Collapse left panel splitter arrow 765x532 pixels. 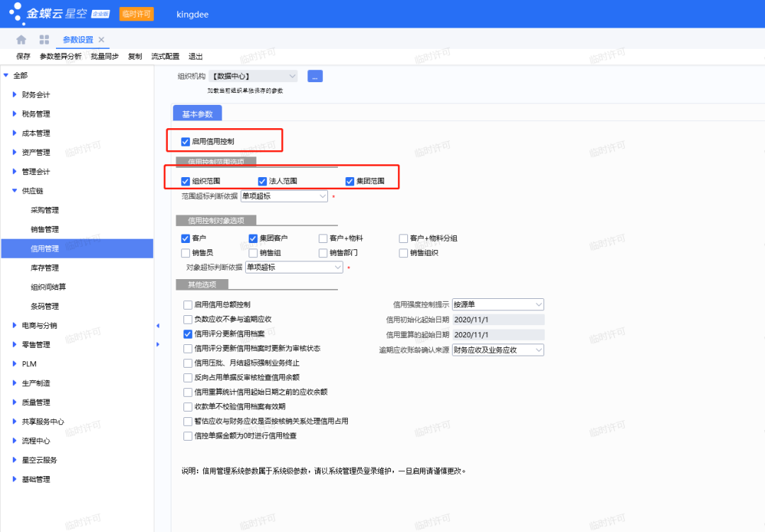157,326
